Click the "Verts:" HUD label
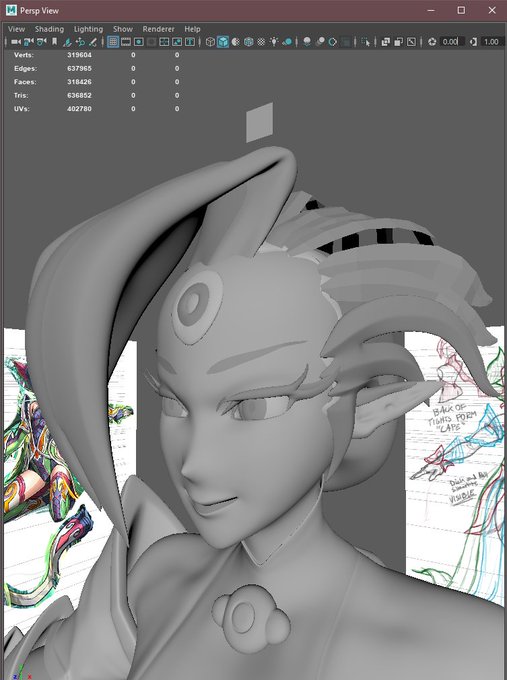Viewport: 507px width, 680px height. 23,55
